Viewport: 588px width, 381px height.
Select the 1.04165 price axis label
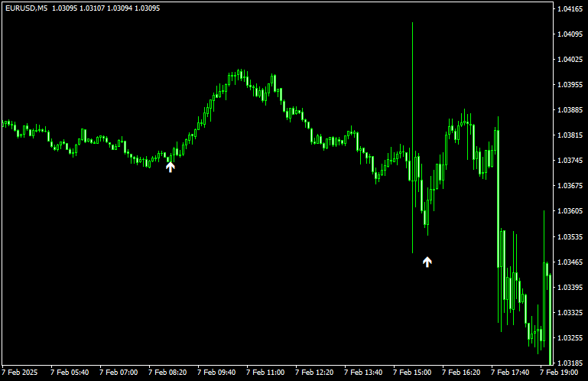pos(568,9)
